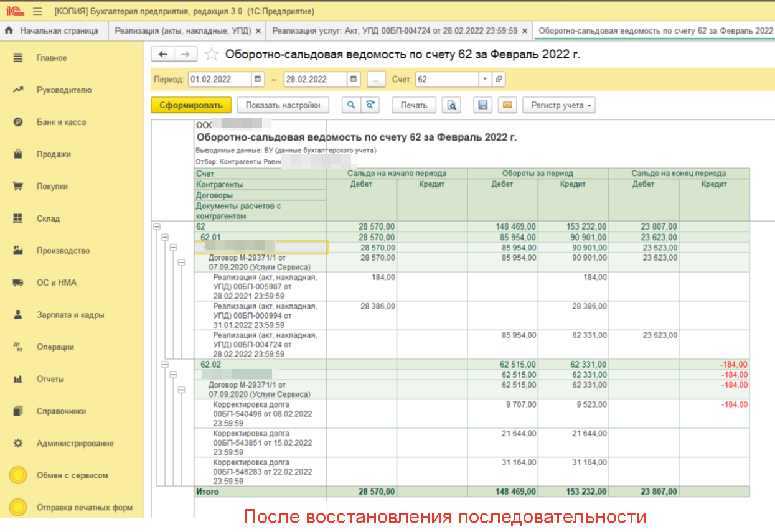
Task: Open calendar for period start date
Action: coord(258,80)
